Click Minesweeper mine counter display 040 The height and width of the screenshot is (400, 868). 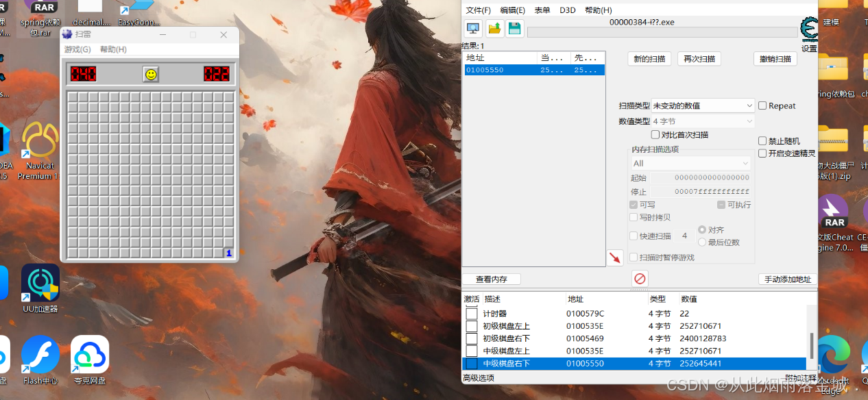(83, 74)
